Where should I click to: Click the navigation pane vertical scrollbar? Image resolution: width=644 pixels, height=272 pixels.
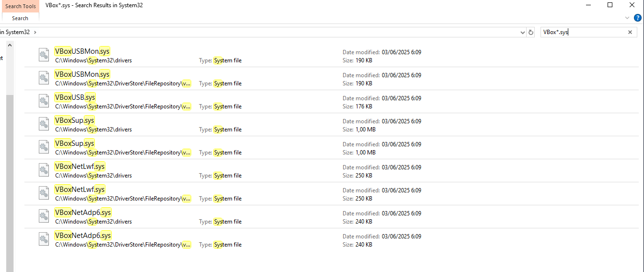click(10, 182)
